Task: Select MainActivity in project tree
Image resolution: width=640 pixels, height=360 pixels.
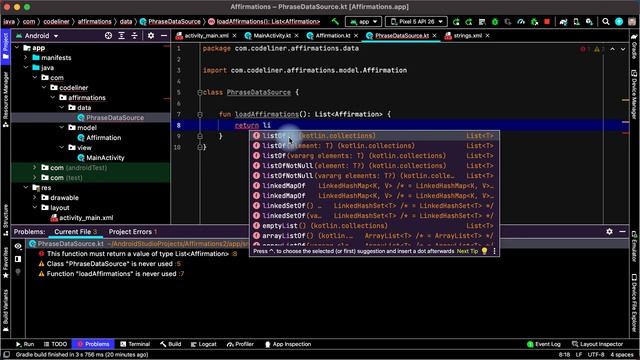Action: (101, 158)
